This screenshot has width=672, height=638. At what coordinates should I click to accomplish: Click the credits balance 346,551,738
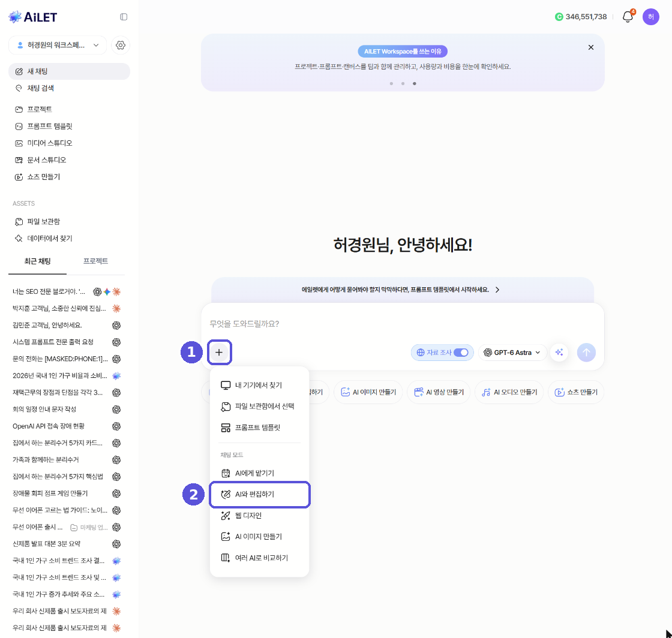(x=586, y=17)
